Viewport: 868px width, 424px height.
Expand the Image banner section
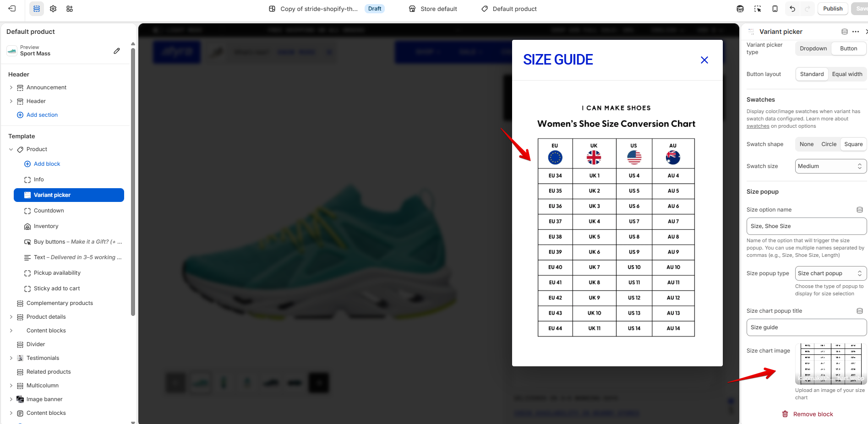coord(11,399)
